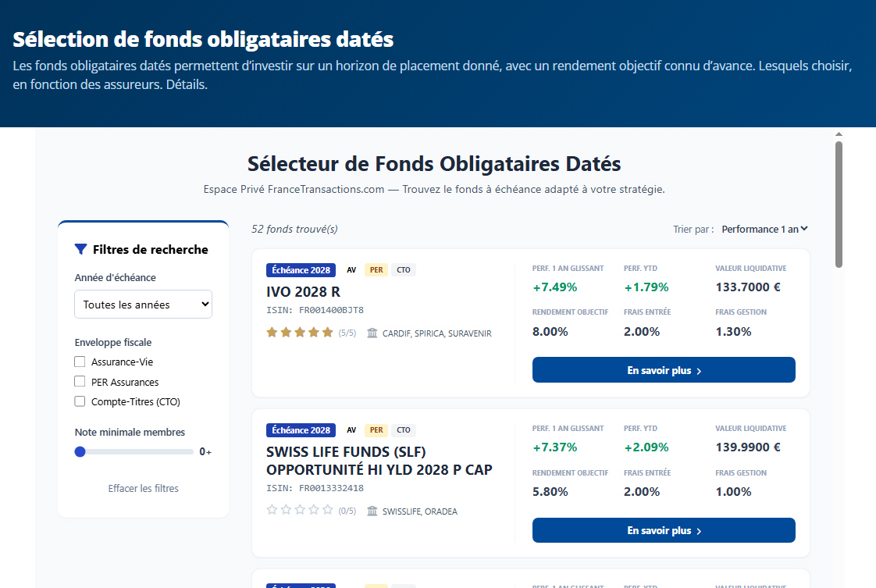Click the Échéance 2028 badge of Swiss Life fund
This screenshot has height=588, width=876.
pos(301,429)
